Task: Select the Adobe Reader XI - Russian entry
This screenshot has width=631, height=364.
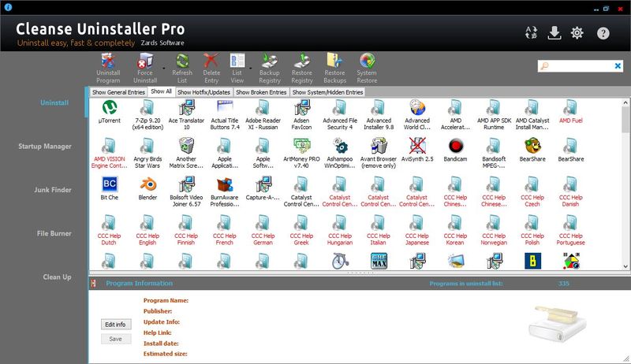Action: [x=263, y=115]
